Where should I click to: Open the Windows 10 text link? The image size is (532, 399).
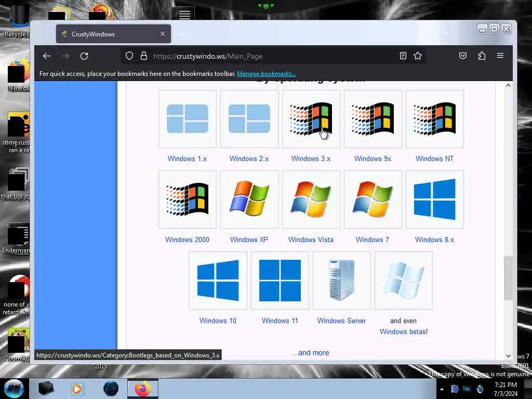218,321
